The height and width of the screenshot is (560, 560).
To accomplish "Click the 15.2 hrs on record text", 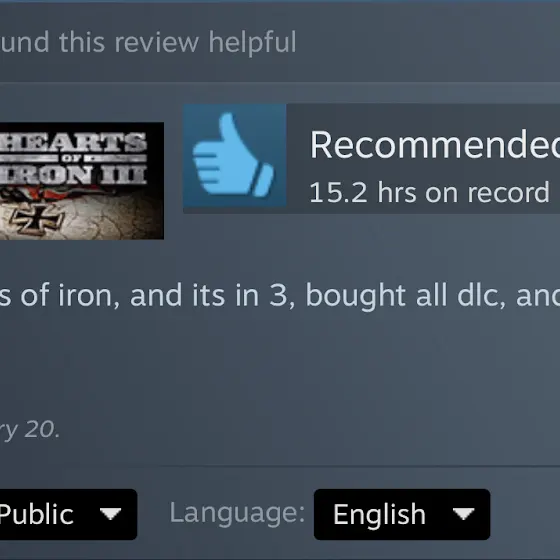I will 429,192.
